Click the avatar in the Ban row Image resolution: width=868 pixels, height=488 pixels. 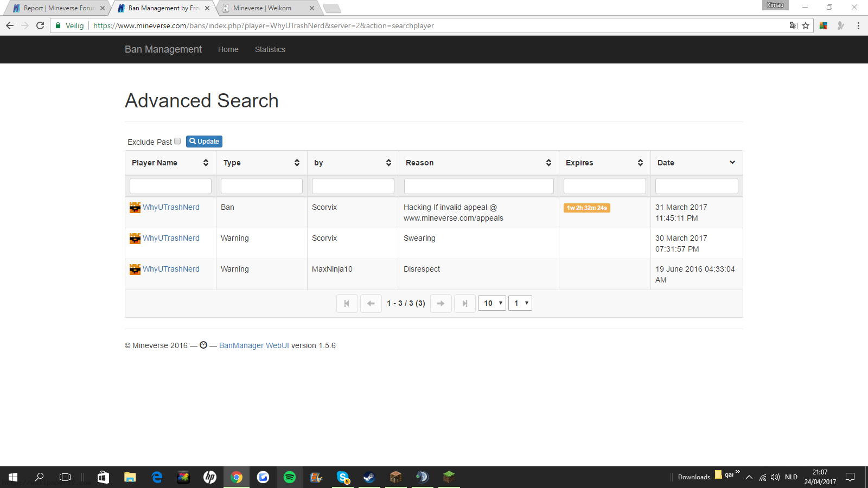click(x=135, y=208)
